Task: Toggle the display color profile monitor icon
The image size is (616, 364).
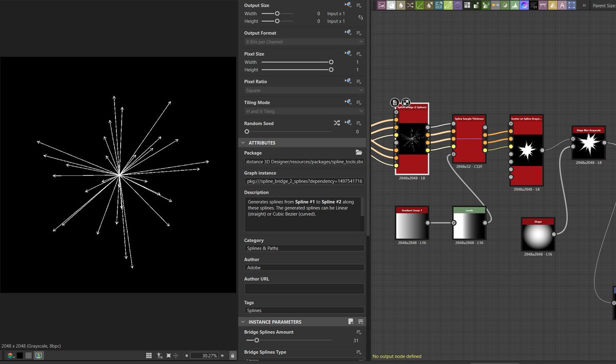Action: pyautogui.click(x=38, y=355)
